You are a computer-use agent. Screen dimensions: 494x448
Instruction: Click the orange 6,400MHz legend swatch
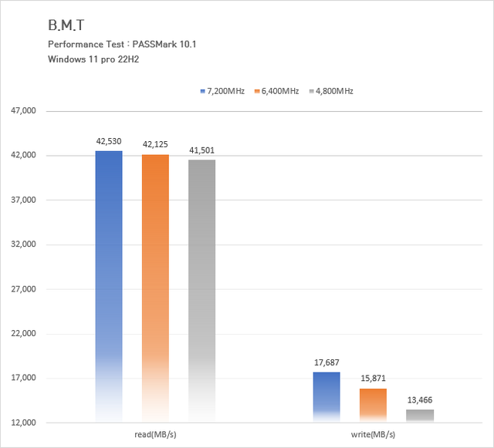click(x=257, y=91)
